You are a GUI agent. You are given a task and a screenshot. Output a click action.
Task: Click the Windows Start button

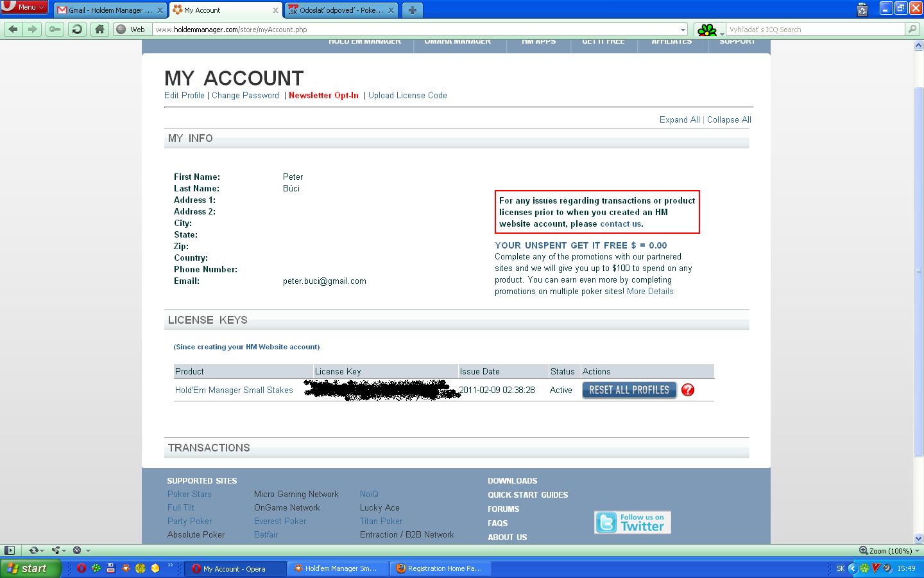tap(31, 568)
